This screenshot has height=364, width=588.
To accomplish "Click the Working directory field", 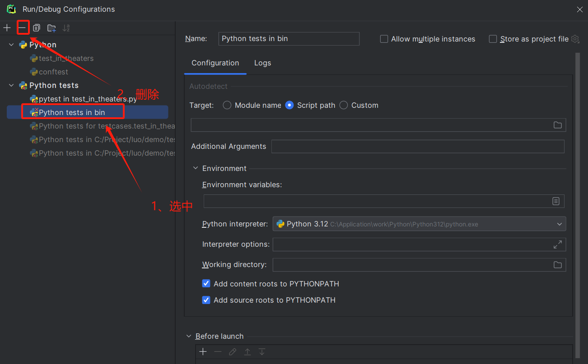I will pyautogui.click(x=419, y=265).
